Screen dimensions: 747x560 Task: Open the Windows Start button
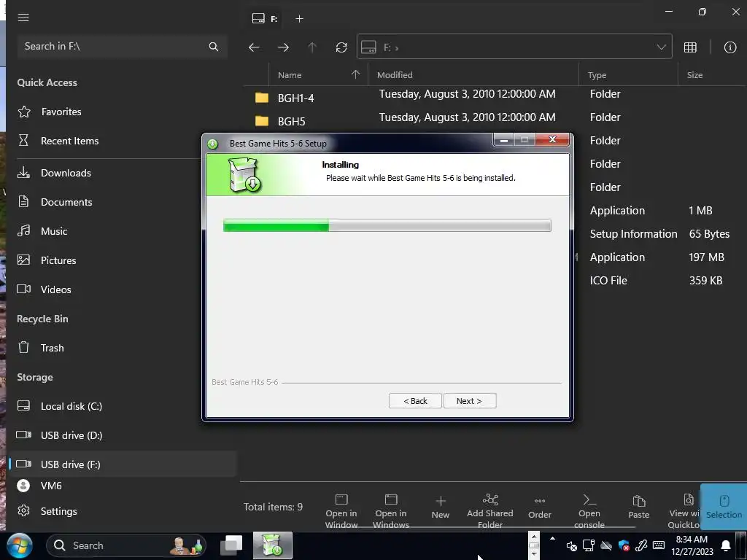(19, 545)
